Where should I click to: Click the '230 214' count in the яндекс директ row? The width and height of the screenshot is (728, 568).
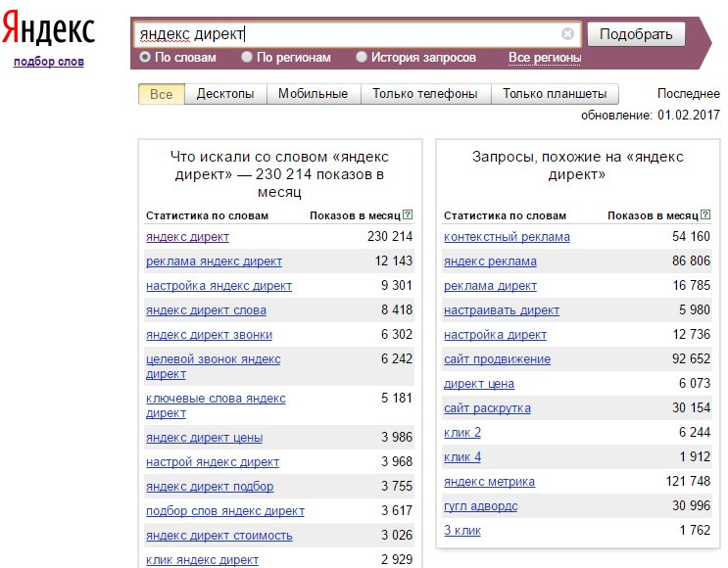tap(390, 237)
